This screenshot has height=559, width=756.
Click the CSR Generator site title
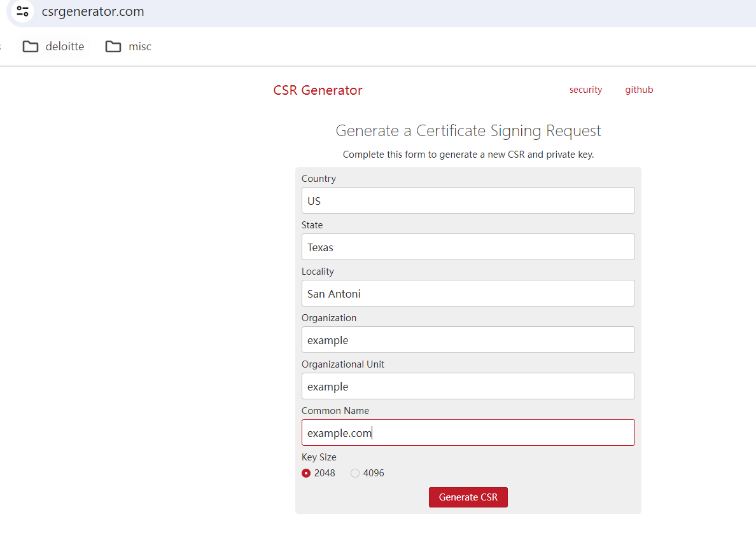click(318, 90)
